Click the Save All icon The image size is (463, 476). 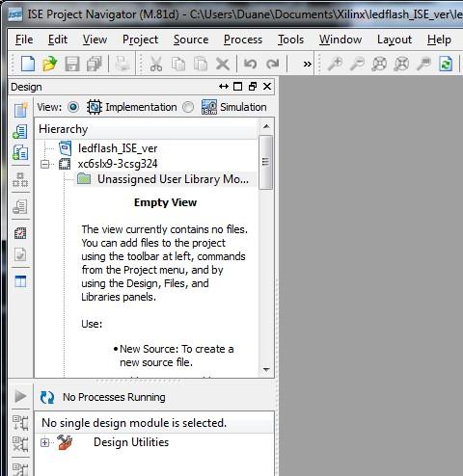coord(95,64)
